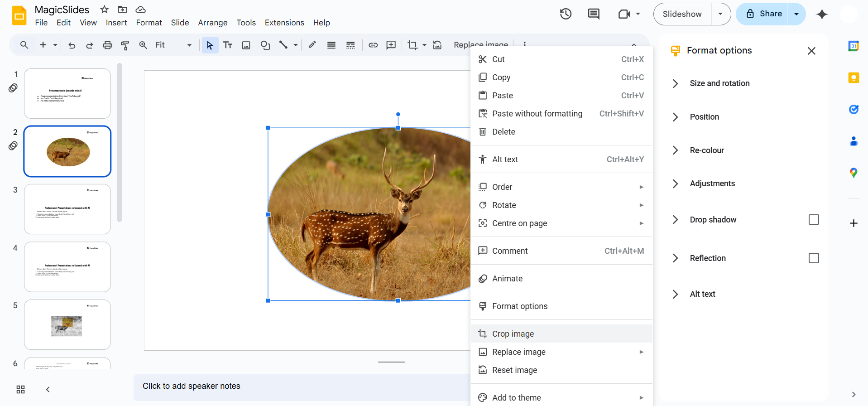Enable the Reflection checkbox
Screen dimensions: 868x406
814,258
